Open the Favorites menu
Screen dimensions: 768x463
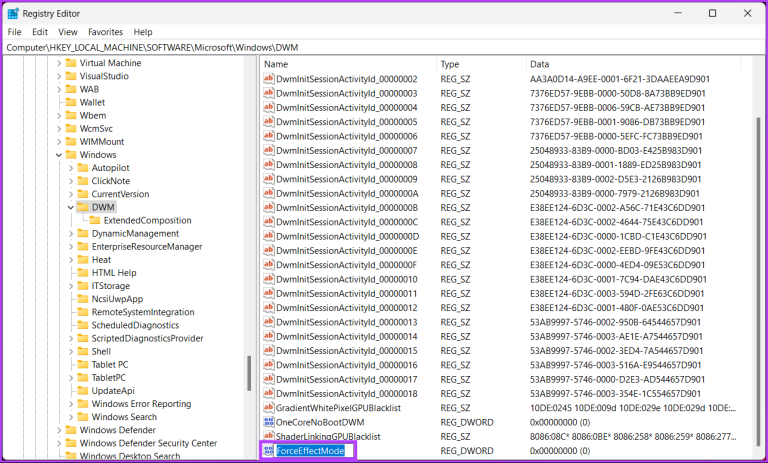tap(105, 32)
